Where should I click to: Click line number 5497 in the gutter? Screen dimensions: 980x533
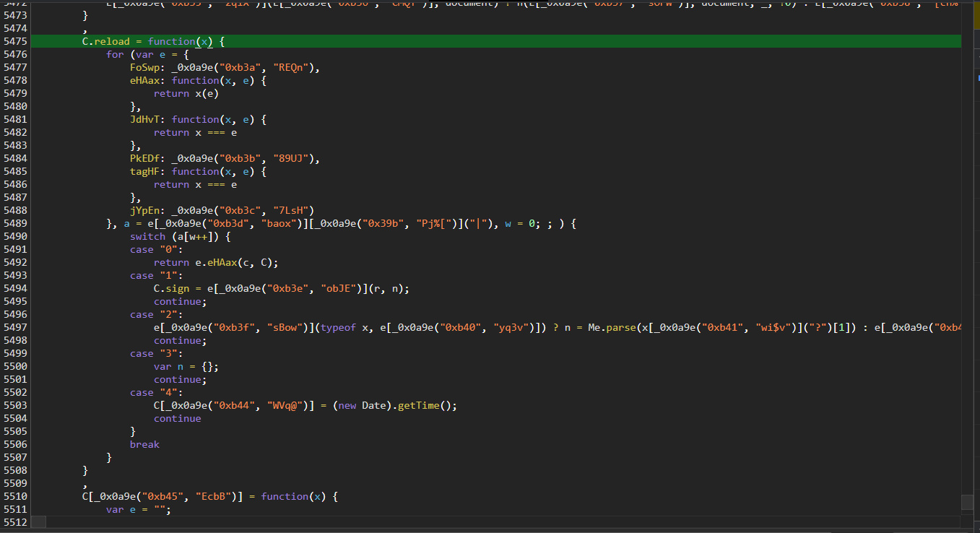(x=16, y=327)
